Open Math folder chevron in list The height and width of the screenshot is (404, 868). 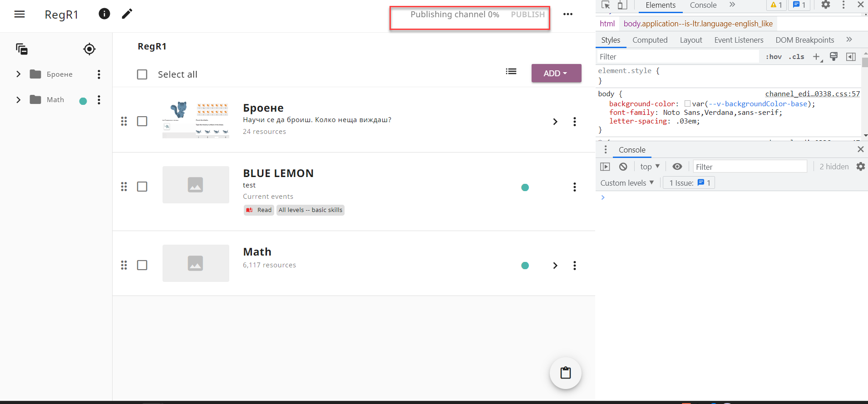[555, 266]
